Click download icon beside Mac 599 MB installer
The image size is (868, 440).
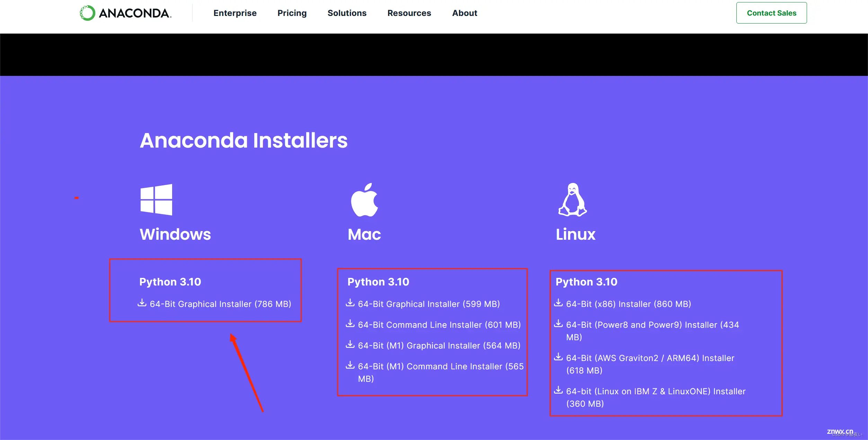350,303
